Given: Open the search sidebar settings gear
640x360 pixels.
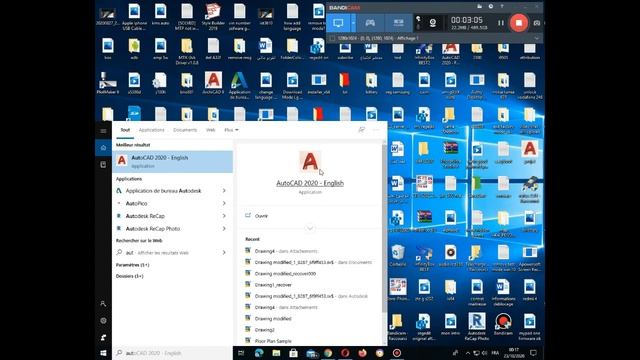Looking at the screenshot, I should [x=103, y=321].
